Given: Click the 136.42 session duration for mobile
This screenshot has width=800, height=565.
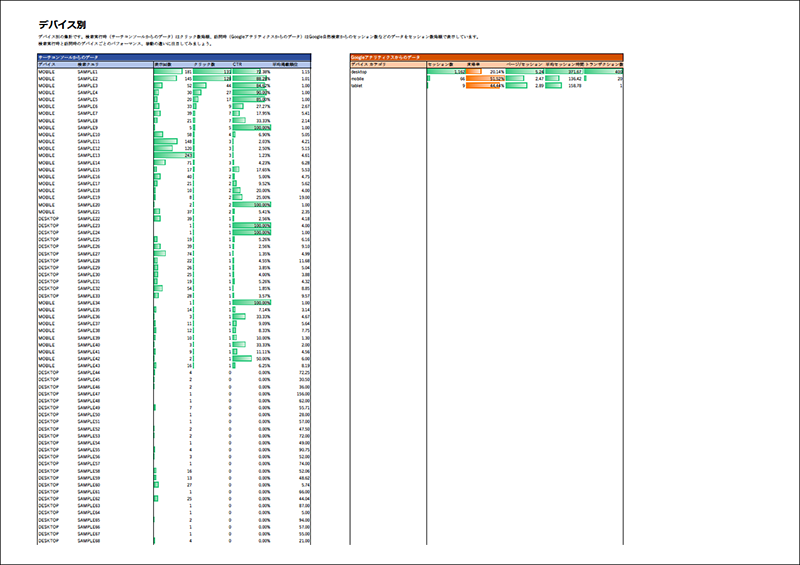Looking at the screenshot, I should 575,79.
